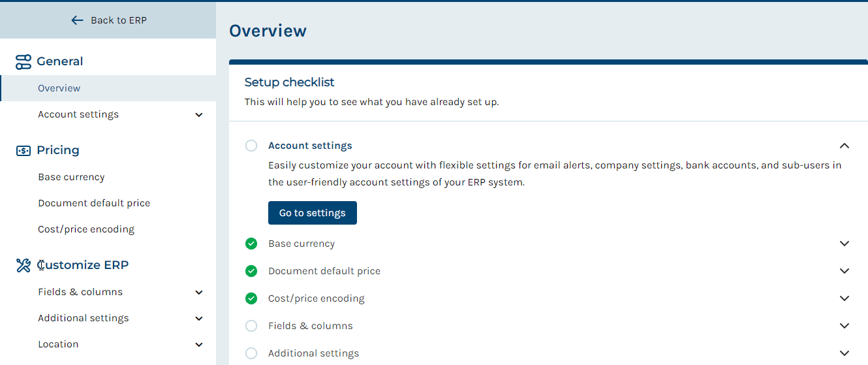Expand Account settings in the sidebar
868x365 pixels.
(199, 115)
